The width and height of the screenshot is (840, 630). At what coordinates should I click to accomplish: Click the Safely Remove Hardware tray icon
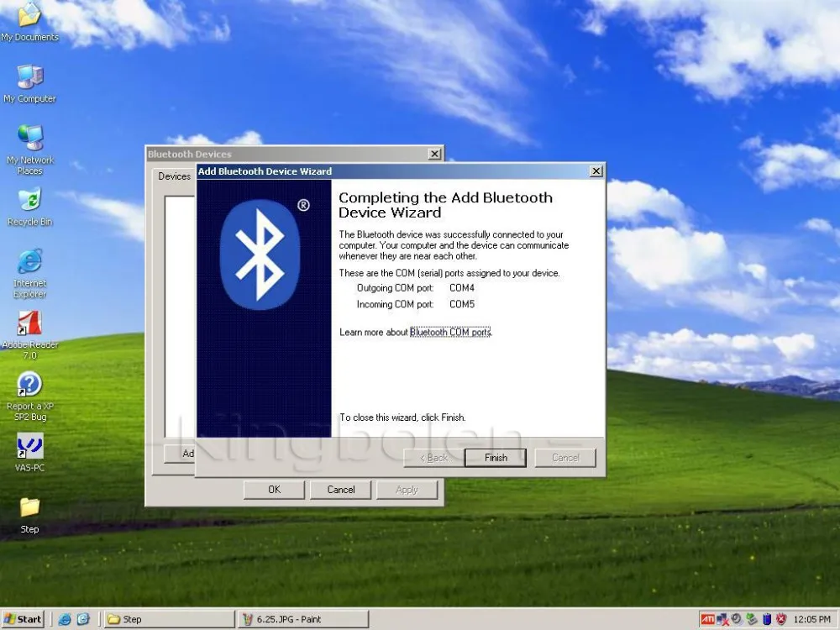point(752,619)
